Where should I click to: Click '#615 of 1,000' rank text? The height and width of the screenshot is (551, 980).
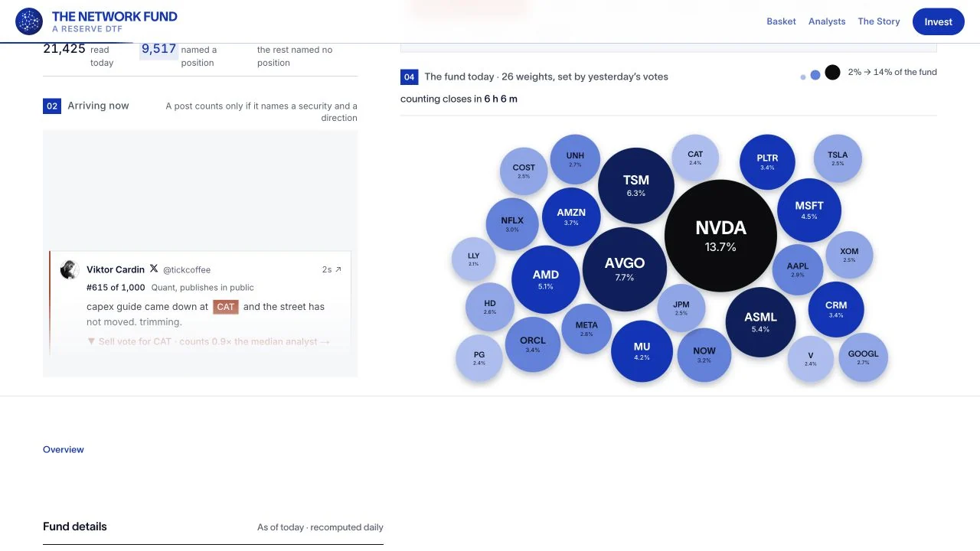tap(116, 288)
